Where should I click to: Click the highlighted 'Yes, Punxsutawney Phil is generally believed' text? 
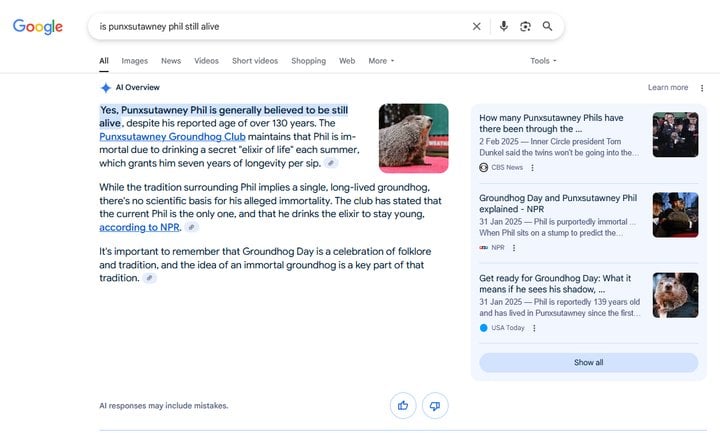[224, 117]
